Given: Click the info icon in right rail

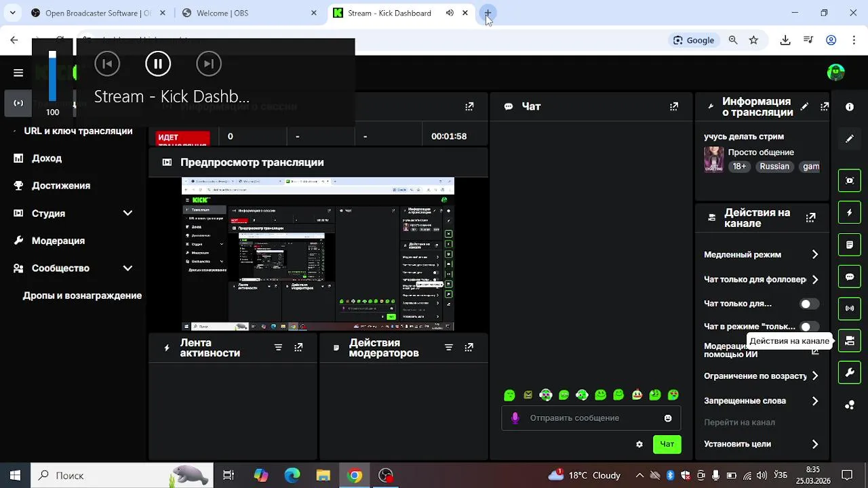Looking at the screenshot, I should 850,107.
